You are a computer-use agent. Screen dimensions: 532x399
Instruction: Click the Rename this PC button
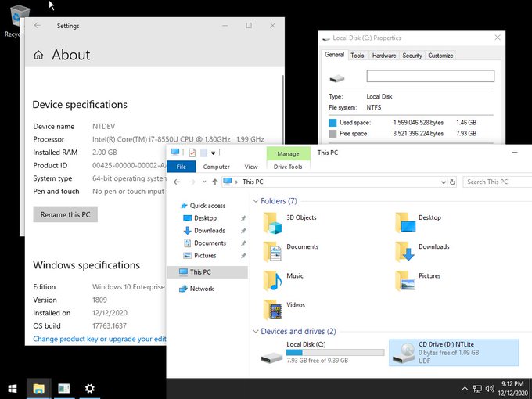pos(66,214)
